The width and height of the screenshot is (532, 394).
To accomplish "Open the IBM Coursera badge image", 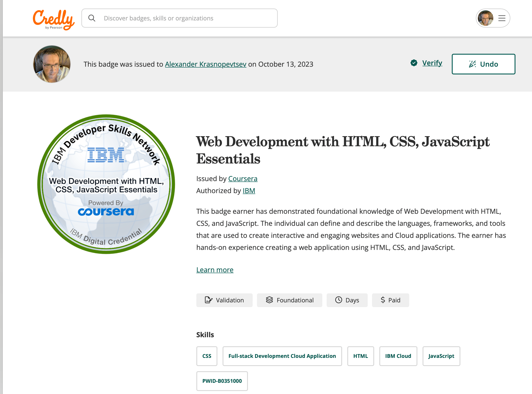I will [x=106, y=184].
